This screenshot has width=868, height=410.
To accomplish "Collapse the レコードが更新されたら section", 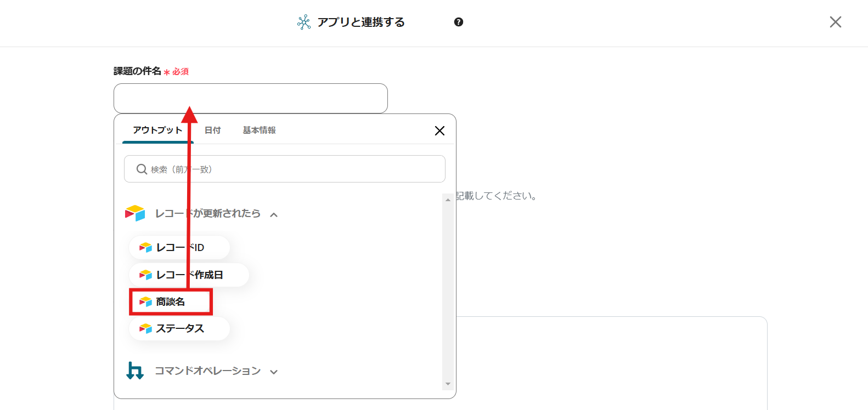I will click(x=274, y=214).
